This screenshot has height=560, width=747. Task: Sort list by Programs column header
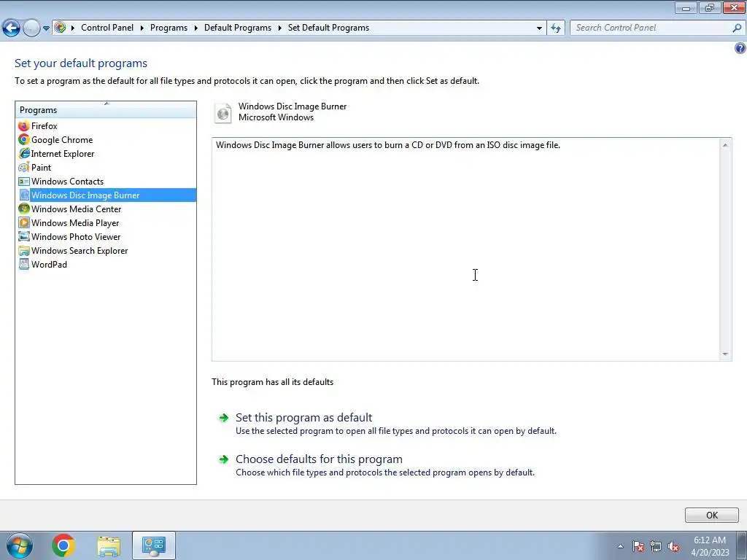pyautogui.click(x=106, y=110)
